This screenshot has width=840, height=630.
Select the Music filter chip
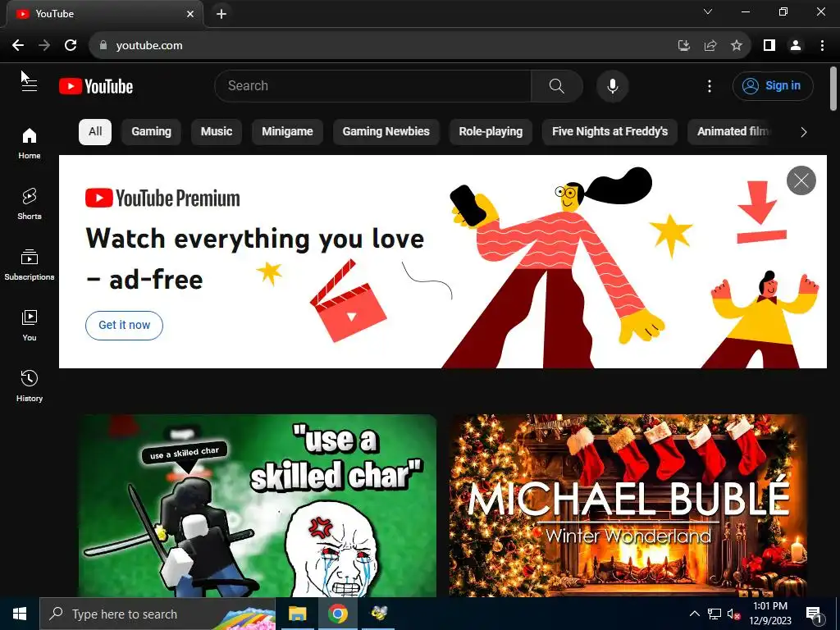click(x=217, y=132)
